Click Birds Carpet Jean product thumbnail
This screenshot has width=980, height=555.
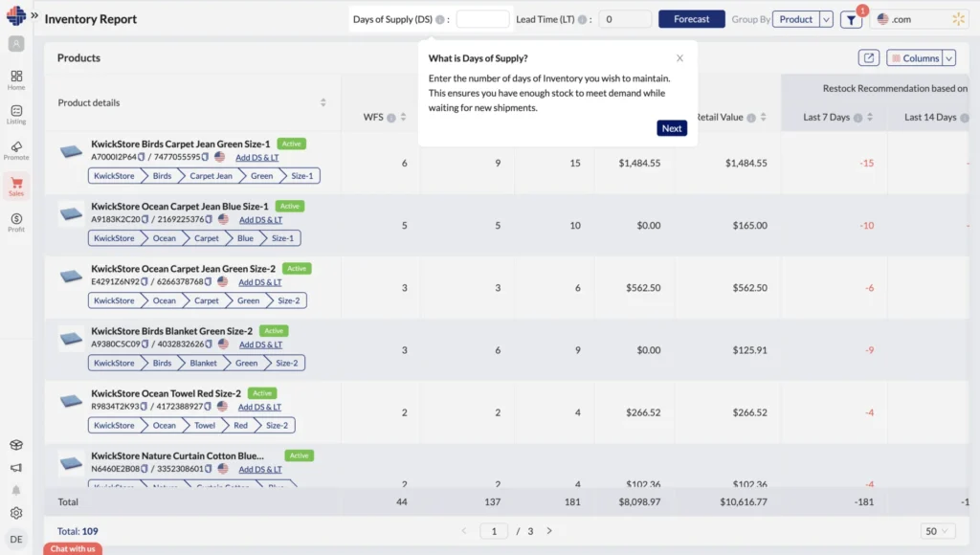point(71,150)
